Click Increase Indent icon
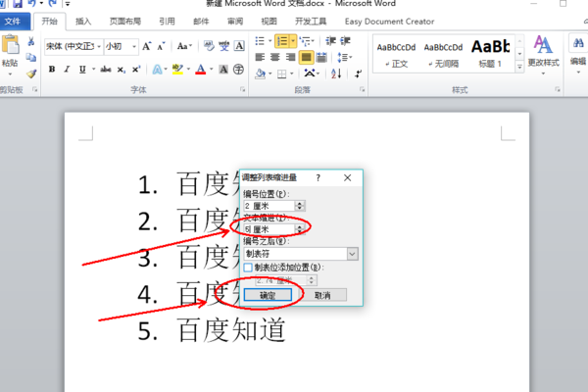The image size is (588, 392). [x=345, y=40]
